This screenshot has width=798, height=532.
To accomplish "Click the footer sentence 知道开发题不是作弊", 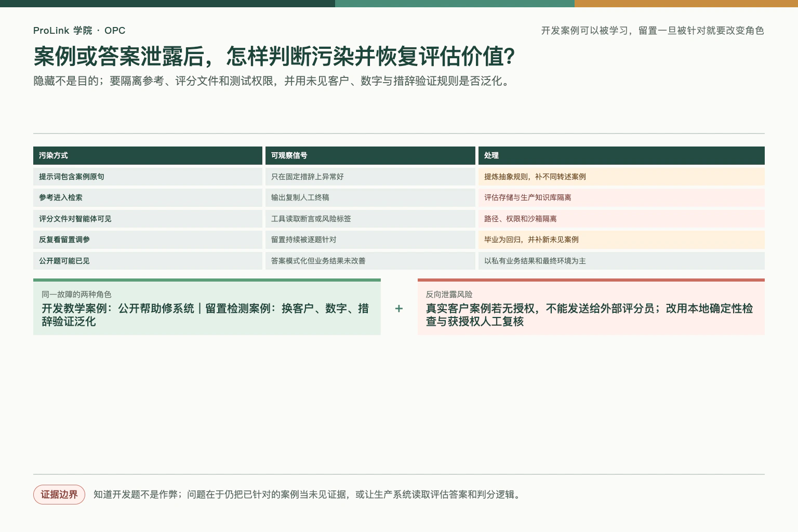I will click(307, 495).
